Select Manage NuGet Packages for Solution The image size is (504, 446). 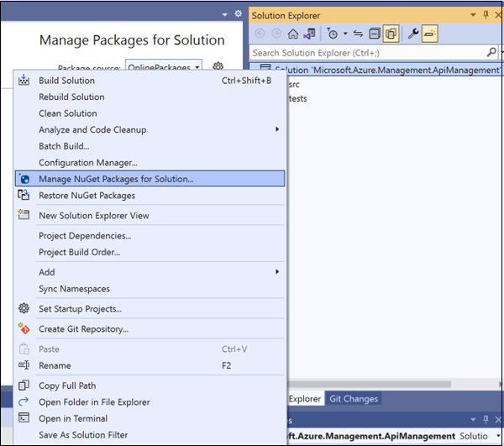point(150,179)
